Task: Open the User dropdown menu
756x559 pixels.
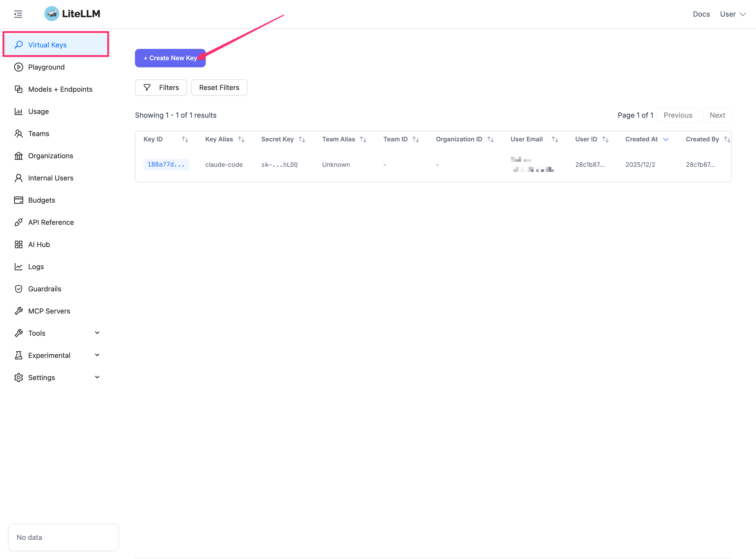Action: point(733,14)
